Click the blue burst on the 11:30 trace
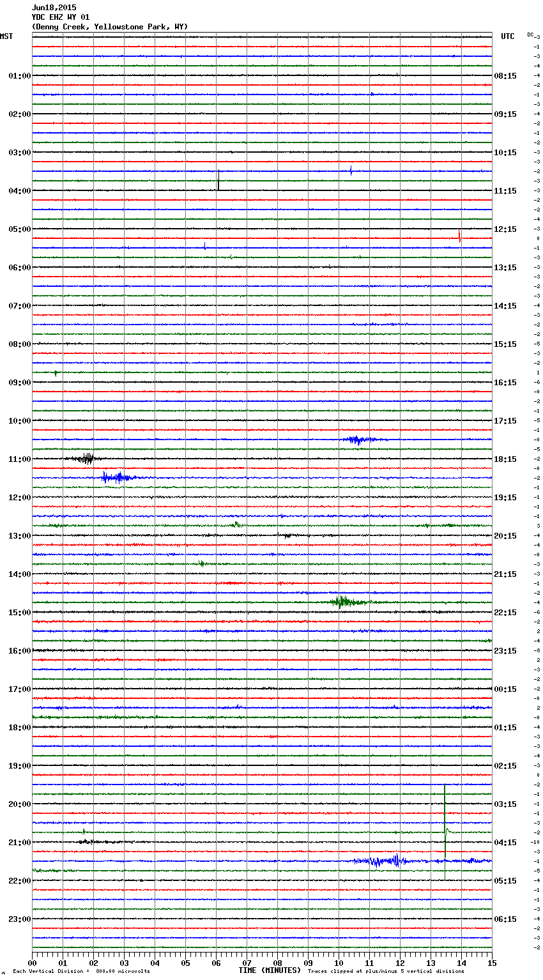The image size is (543, 980). [118, 477]
